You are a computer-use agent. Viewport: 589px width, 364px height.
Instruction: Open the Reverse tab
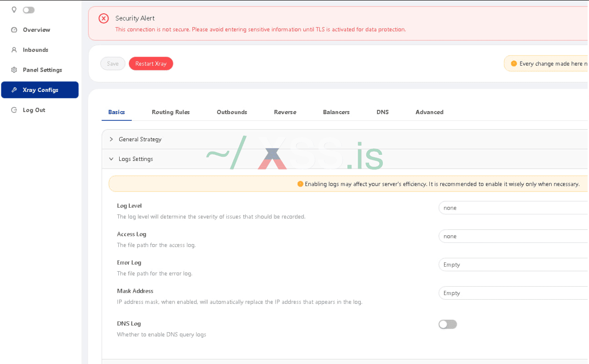click(285, 112)
